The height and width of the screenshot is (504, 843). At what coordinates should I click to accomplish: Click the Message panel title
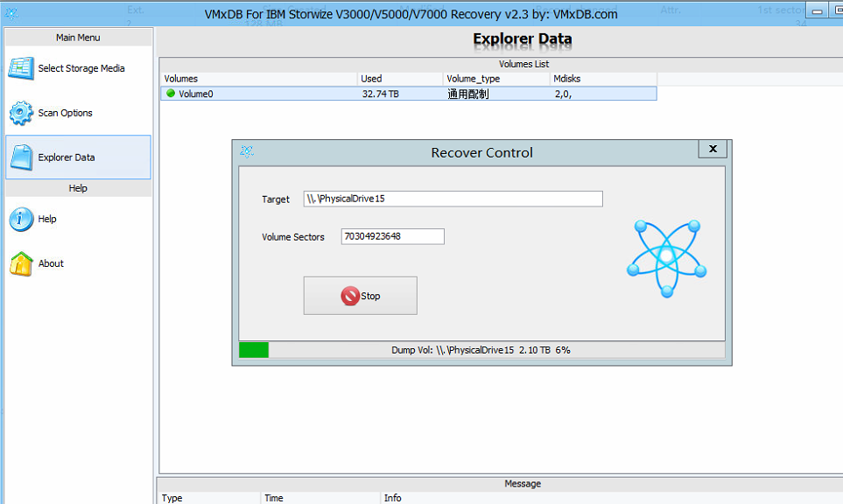523,484
